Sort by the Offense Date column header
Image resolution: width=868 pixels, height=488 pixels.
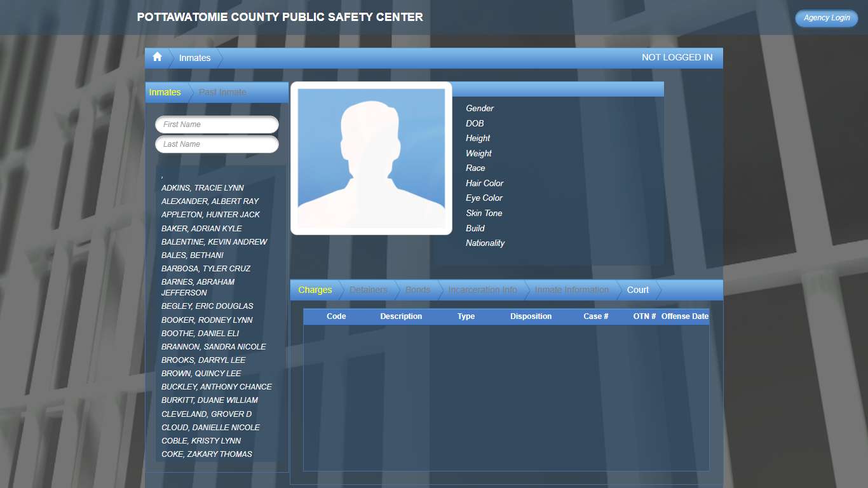[x=685, y=316]
